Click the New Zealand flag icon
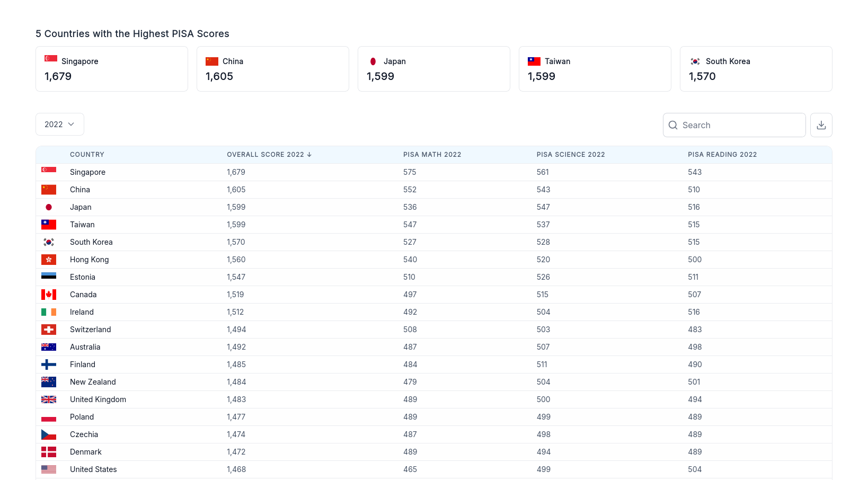868x480 pixels. click(49, 382)
